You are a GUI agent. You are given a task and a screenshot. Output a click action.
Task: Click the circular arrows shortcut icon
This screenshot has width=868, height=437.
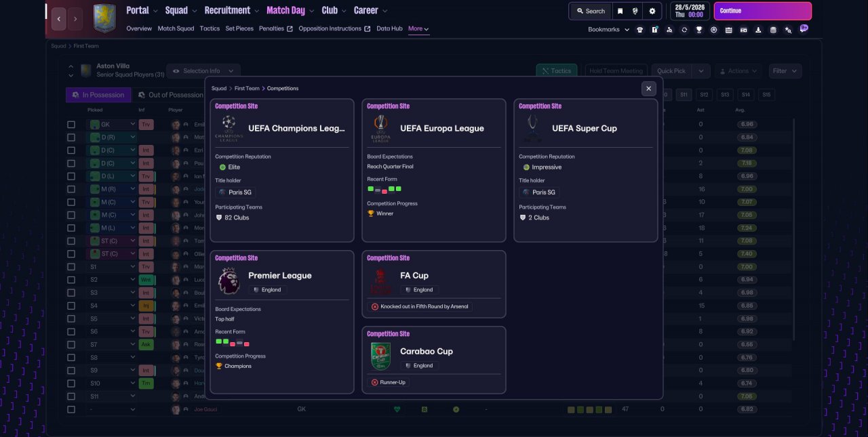tap(684, 30)
